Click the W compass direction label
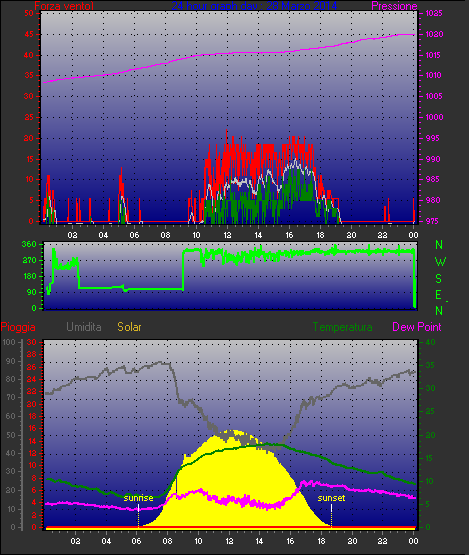The height and width of the screenshot is (555, 469). [x=440, y=262]
